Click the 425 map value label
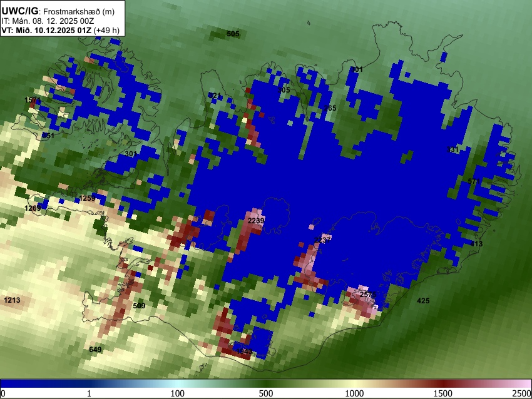 click(x=423, y=301)
